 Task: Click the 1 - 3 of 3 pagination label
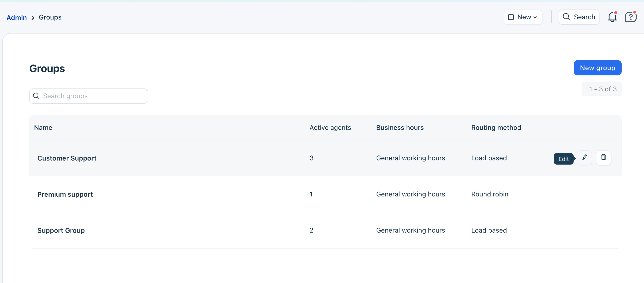[x=603, y=89]
